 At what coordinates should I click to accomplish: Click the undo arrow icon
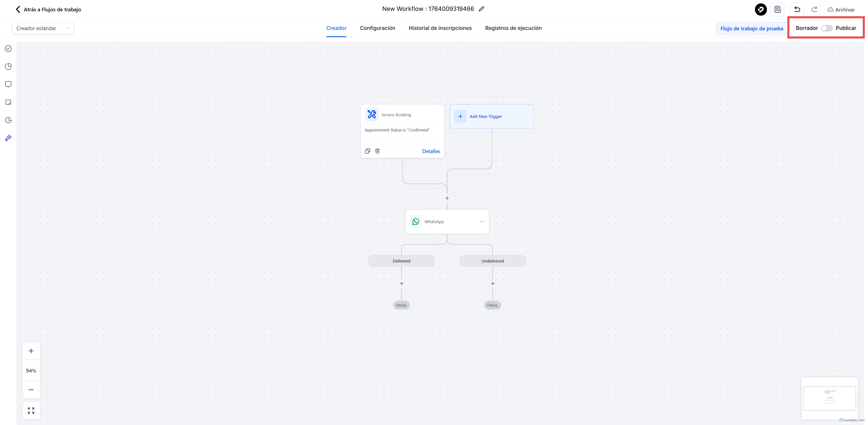point(797,10)
